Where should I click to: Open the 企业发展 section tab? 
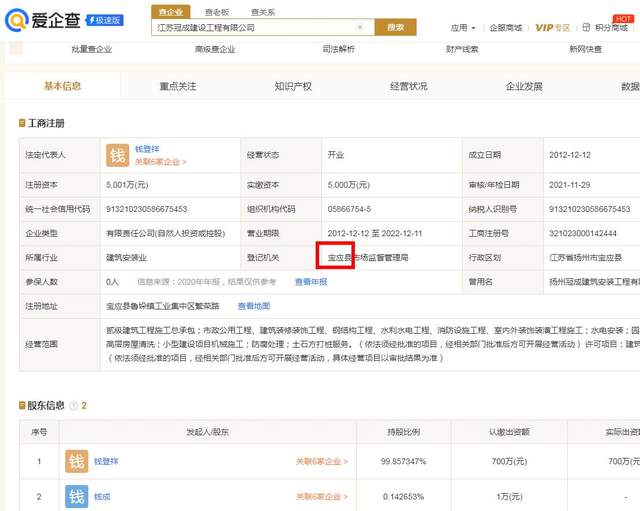524,86
